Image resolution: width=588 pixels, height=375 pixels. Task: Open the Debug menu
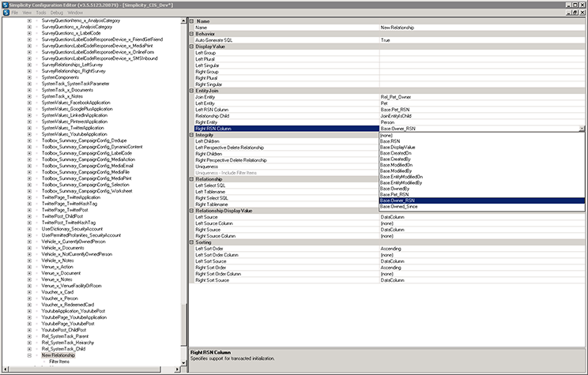57,13
